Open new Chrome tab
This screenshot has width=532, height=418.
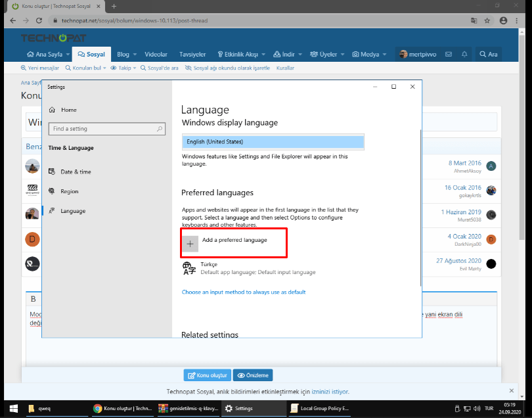pyautogui.click(x=114, y=6)
